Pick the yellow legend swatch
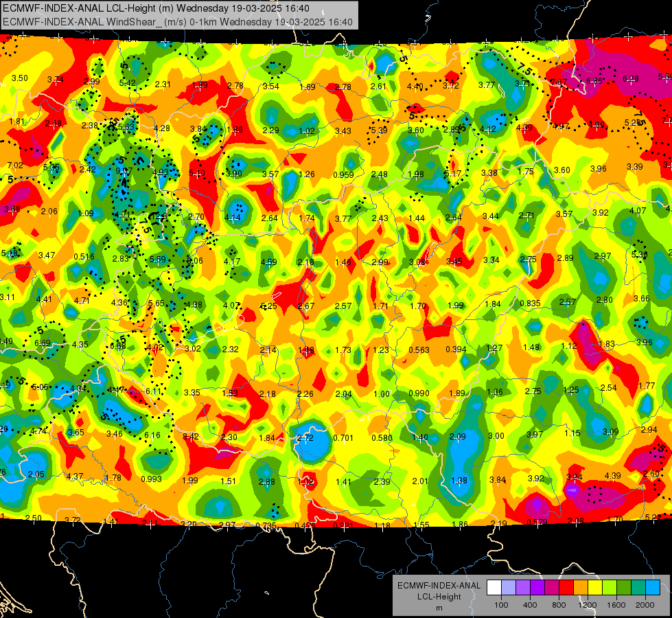672x618 pixels. click(595, 588)
